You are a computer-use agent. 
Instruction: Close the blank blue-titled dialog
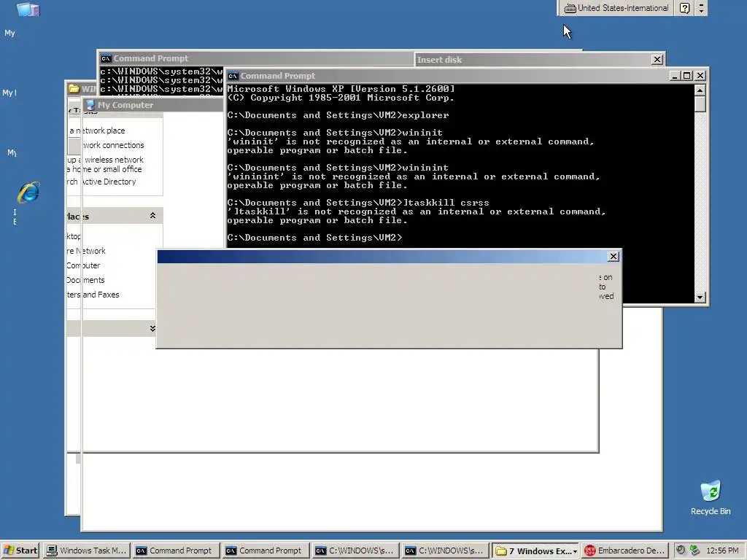613,256
